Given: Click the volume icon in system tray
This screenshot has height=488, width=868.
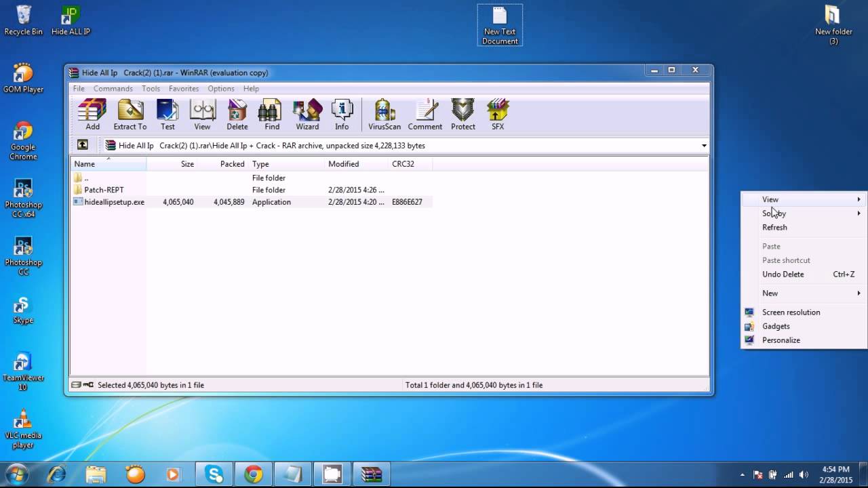Looking at the screenshot, I should (x=804, y=474).
